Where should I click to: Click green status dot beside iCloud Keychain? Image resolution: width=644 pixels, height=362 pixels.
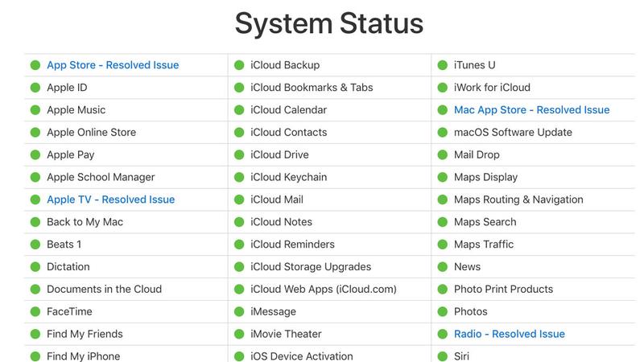tap(239, 177)
